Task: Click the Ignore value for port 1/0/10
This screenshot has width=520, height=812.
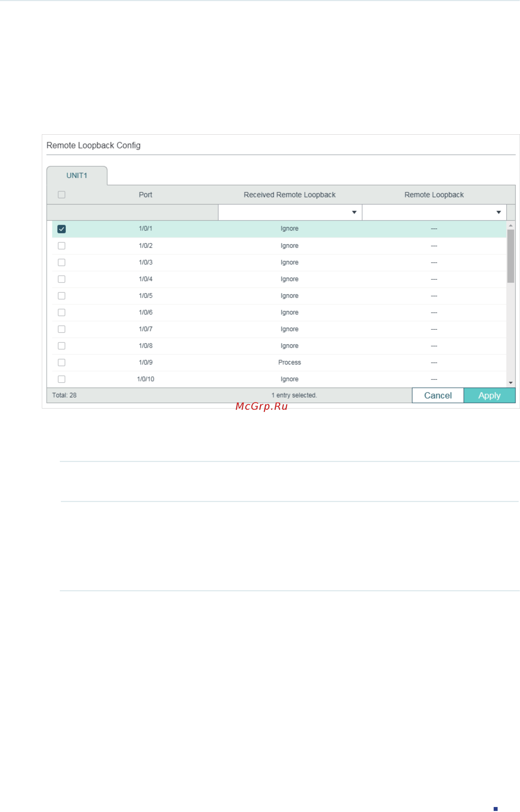Action: click(x=290, y=379)
